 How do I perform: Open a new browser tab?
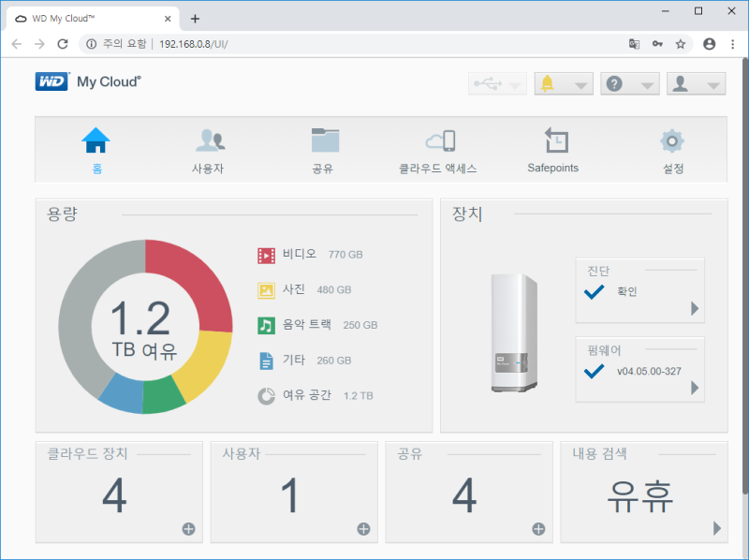point(195,19)
